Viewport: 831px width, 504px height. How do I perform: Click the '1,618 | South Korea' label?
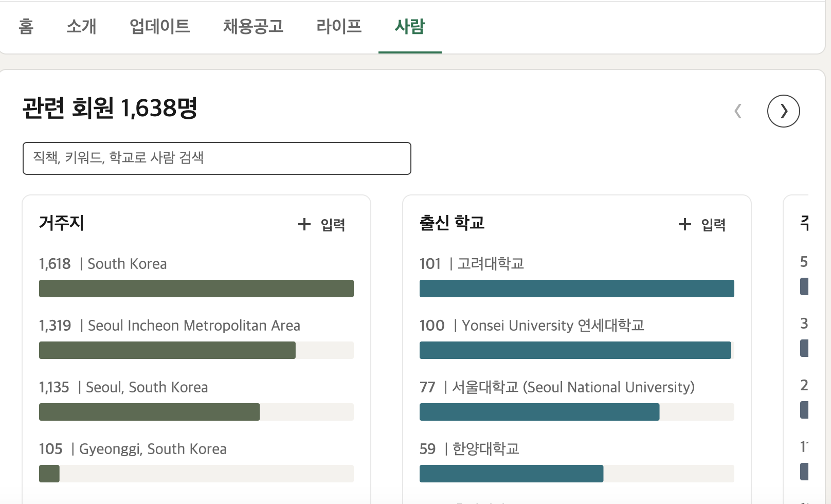tap(103, 264)
